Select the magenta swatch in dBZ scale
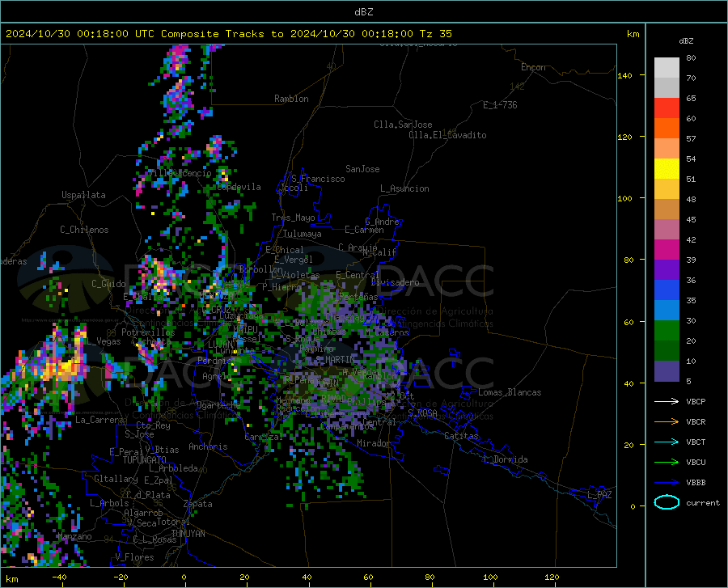The height and width of the screenshot is (588, 728). tap(667, 250)
